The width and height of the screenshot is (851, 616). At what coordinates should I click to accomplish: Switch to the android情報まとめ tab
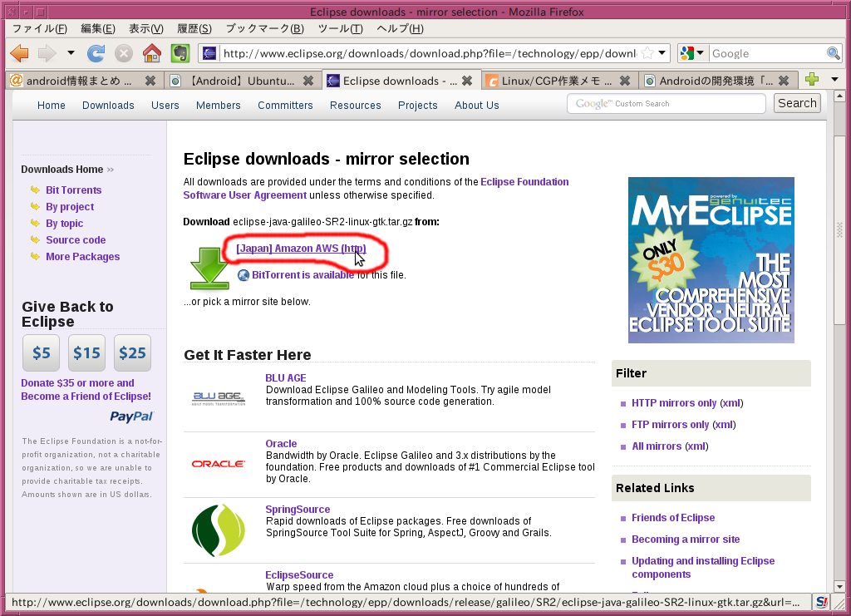[x=79, y=81]
